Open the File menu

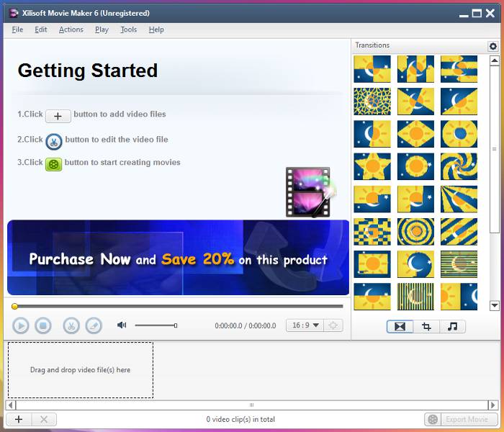tap(17, 30)
